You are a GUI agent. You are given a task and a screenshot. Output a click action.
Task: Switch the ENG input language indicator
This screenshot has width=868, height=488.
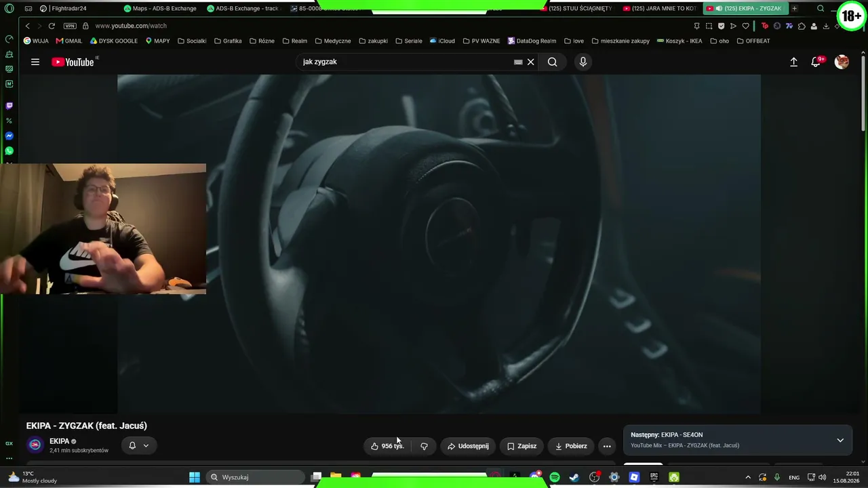coord(794,477)
